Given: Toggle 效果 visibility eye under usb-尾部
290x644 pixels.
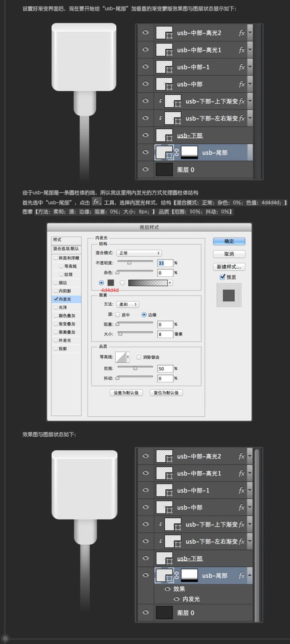Looking at the screenshot, I should 167,589.
